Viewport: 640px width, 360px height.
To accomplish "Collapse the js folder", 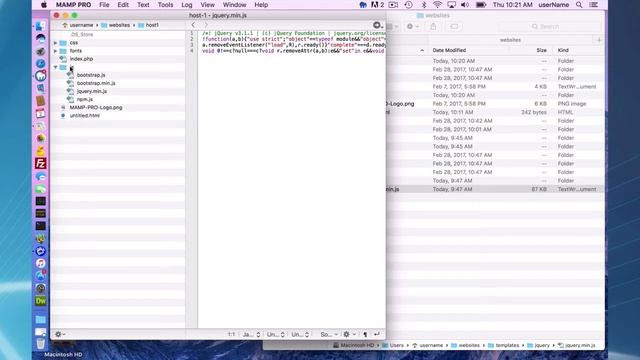I will [x=56, y=67].
